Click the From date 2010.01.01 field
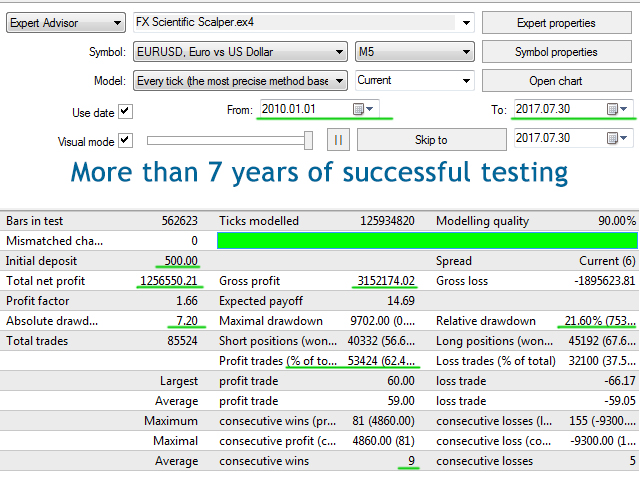Image resolution: width=640 pixels, height=480 pixels. 300,109
